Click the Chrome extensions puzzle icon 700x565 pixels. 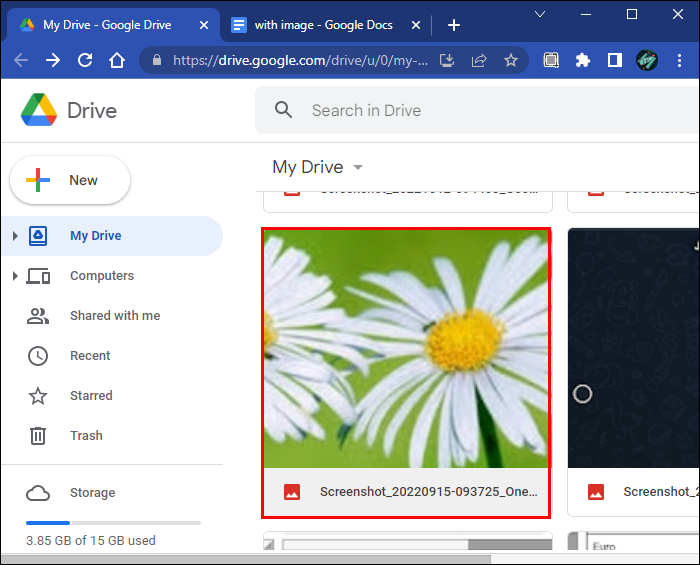[583, 60]
